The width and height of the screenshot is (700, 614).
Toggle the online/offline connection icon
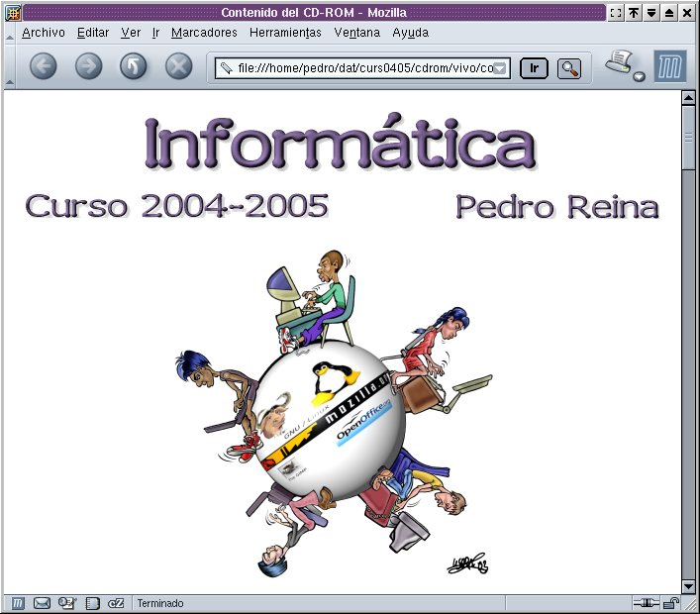pos(646,603)
